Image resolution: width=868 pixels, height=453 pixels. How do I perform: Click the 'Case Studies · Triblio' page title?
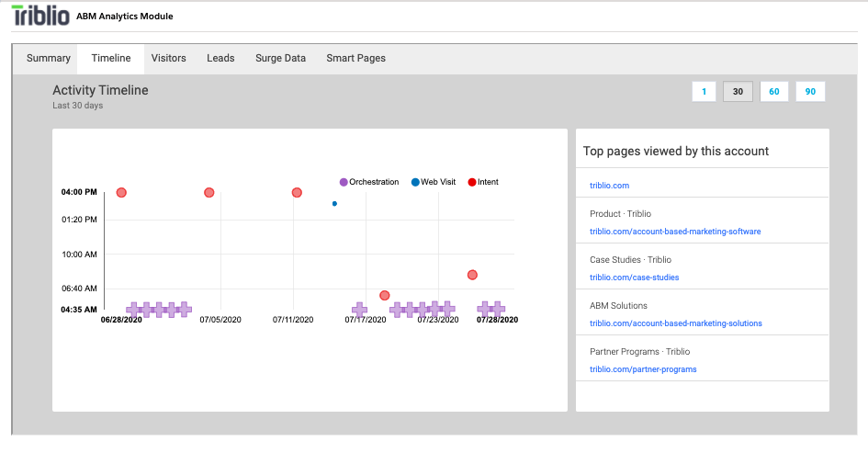click(x=630, y=260)
